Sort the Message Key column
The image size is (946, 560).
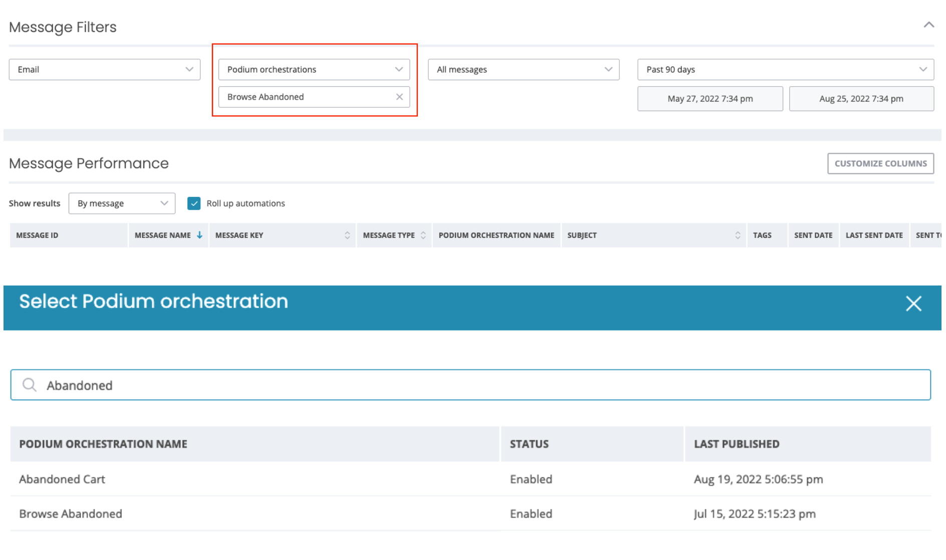(347, 235)
